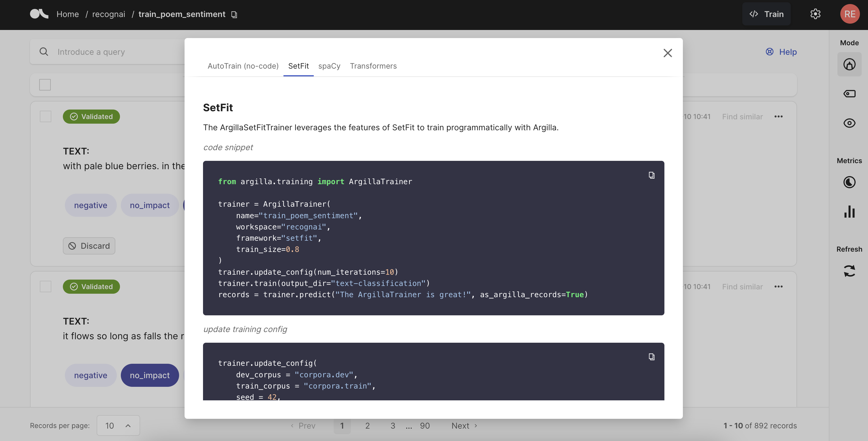Toggle no_impact label on second record

click(x=150, y=375)
